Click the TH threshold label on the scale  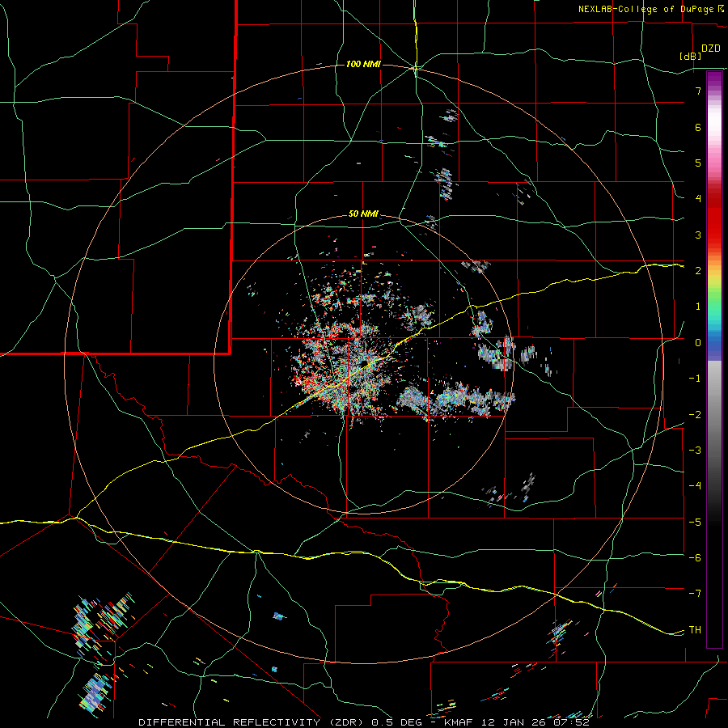click(x=695, y=630)
